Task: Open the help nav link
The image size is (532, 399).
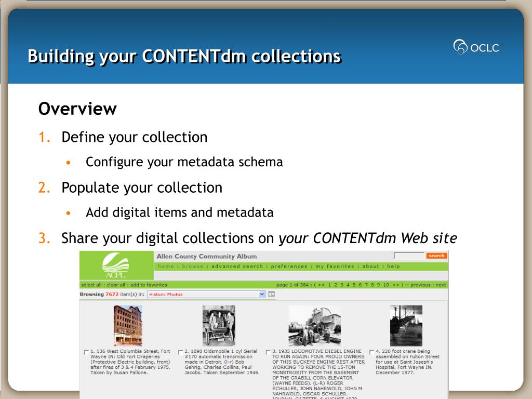Action: (394, 267)
